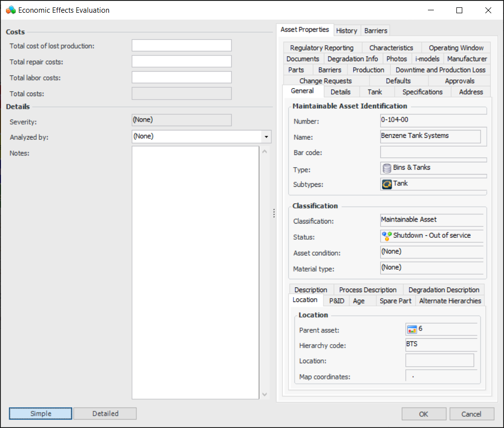Screen dimensions: 504x428
Task: Focus the Total repair costs field
Action: click(182, 62)
